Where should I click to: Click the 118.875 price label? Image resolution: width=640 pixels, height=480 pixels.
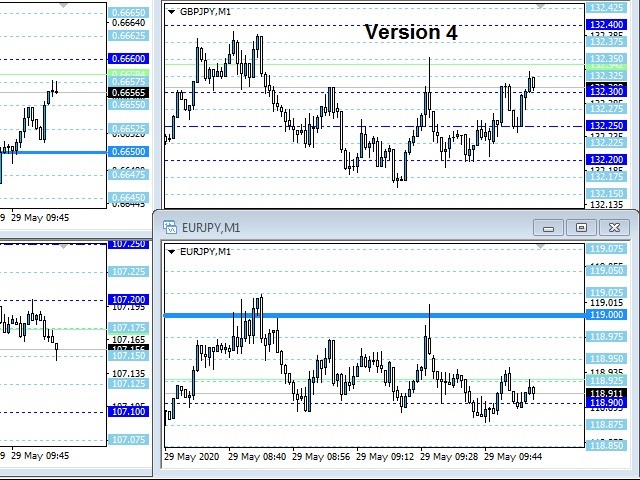(607, 425)
